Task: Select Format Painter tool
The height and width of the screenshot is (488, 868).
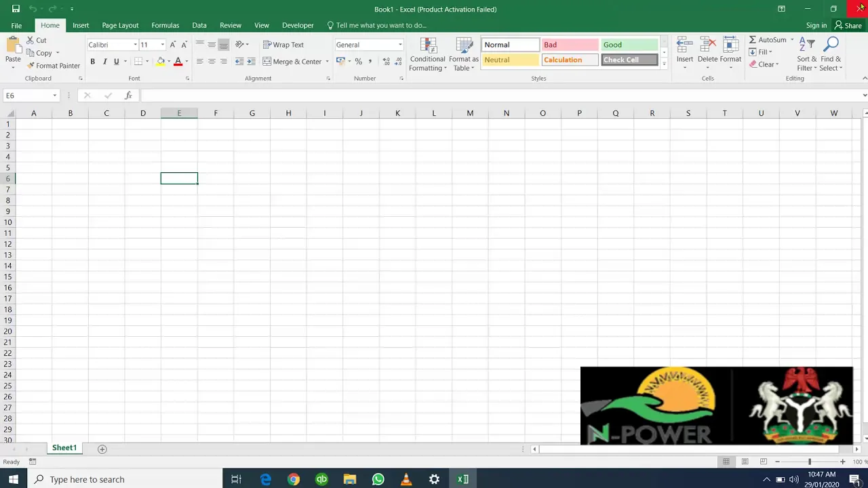Action: (54, 66)
